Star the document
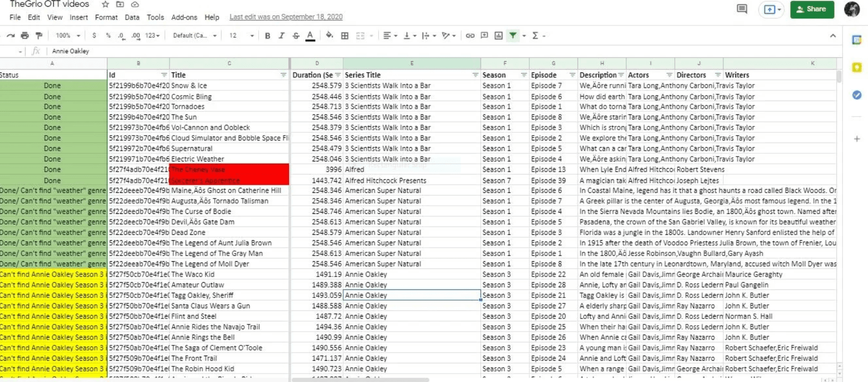868x382 pixels. click(105, 4)
